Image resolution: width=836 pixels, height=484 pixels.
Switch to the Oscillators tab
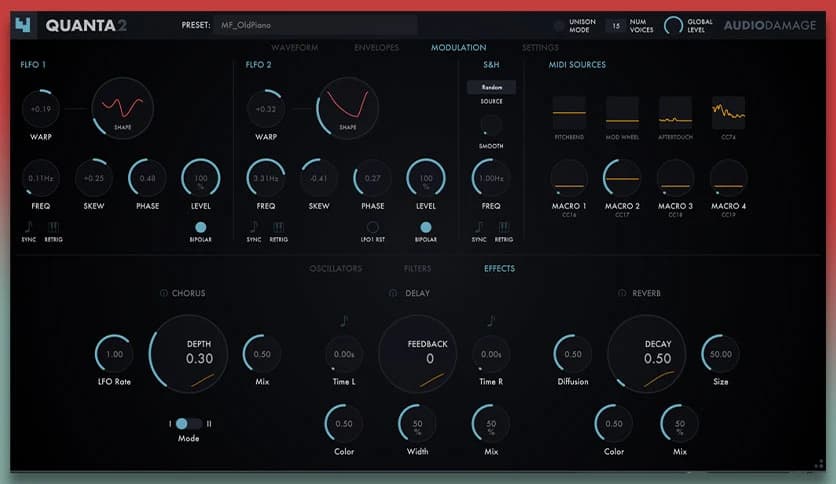tap(335, 269)
